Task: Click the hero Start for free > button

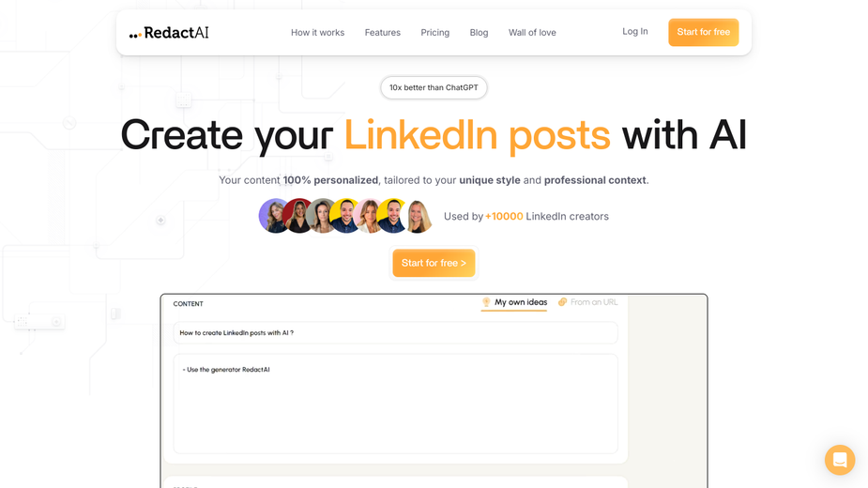Action: [x=434, y=263]
